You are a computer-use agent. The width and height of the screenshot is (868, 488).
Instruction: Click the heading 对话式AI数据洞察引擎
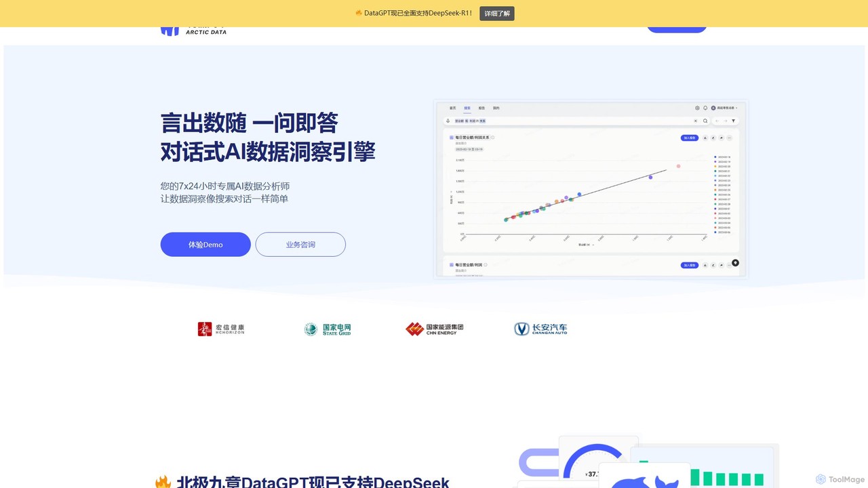[x=268, y=151]
